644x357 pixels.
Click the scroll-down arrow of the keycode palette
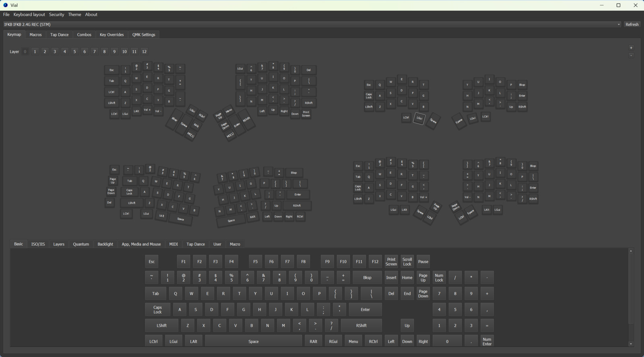tap(631, 344)
